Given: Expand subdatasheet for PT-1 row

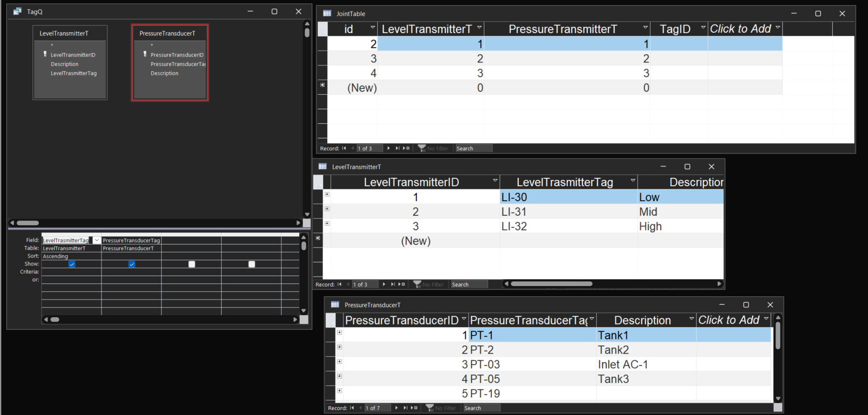Looking at the screenshot, I should (339, 332).
